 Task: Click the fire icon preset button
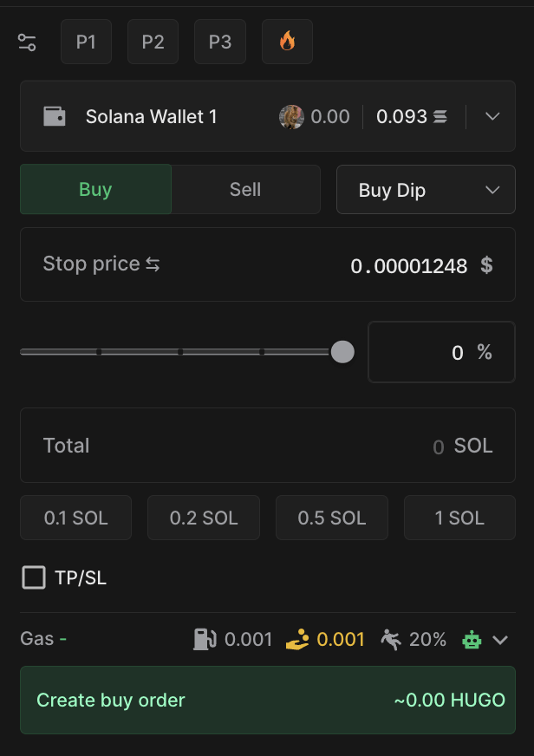point(287,42)
